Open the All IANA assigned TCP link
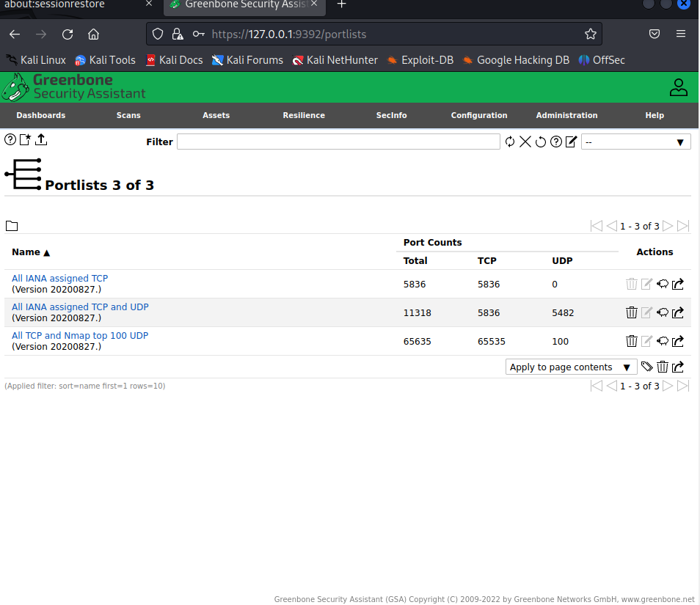The height and width of the screenshot is (605, 700). pyautogui.click(x=60, y=278)
